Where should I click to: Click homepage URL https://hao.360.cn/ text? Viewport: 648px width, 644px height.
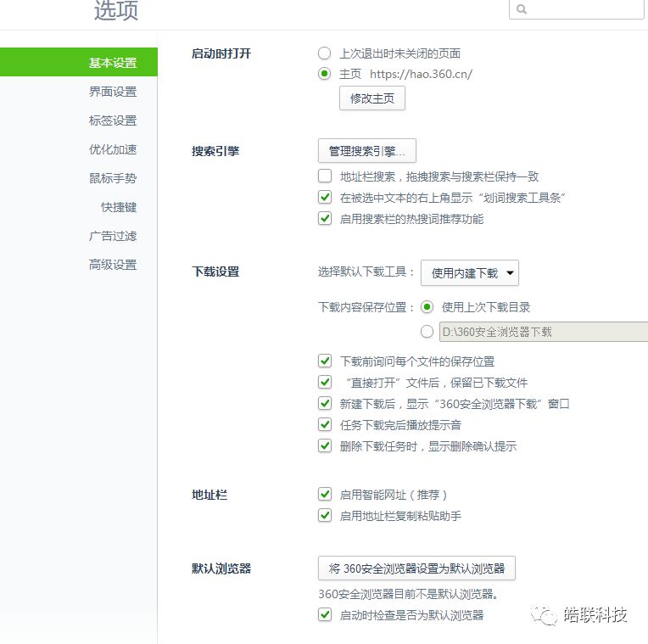click(x=421, y=74)
